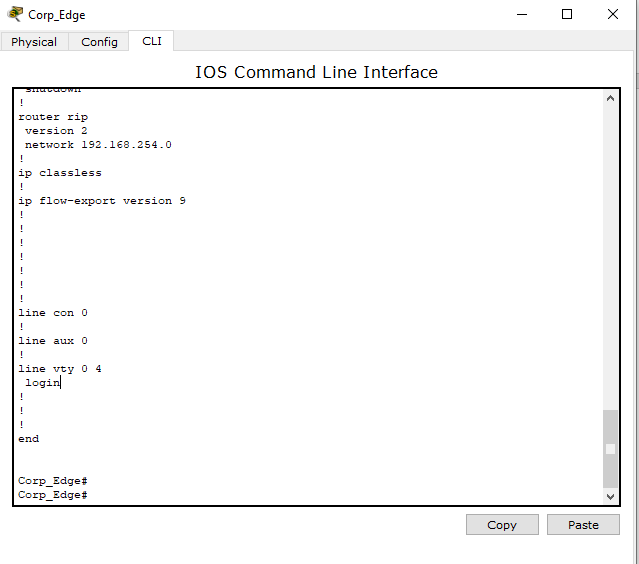
Task: Click the terminal scrollbar thumb
Action: pos(610,448)
